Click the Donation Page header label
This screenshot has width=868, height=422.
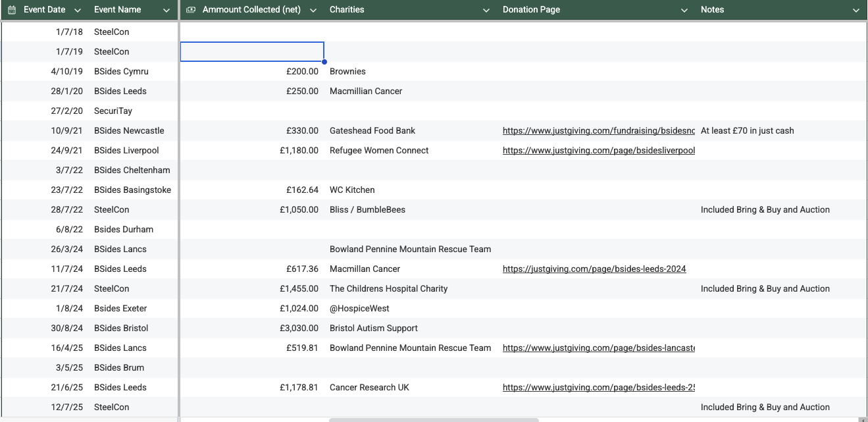click(531, 10)
